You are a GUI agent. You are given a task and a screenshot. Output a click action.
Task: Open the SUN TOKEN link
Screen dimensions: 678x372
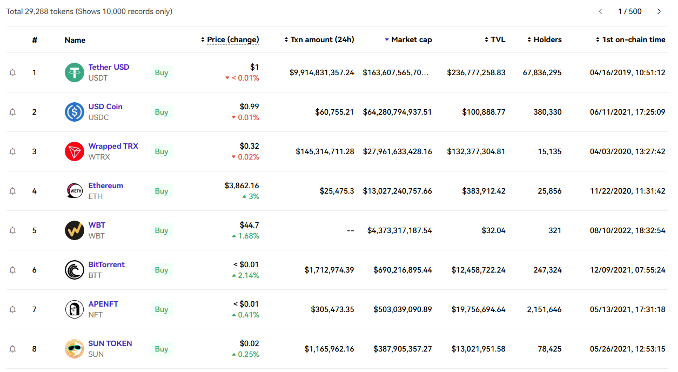pyautogui.click(x=110, y=343)
